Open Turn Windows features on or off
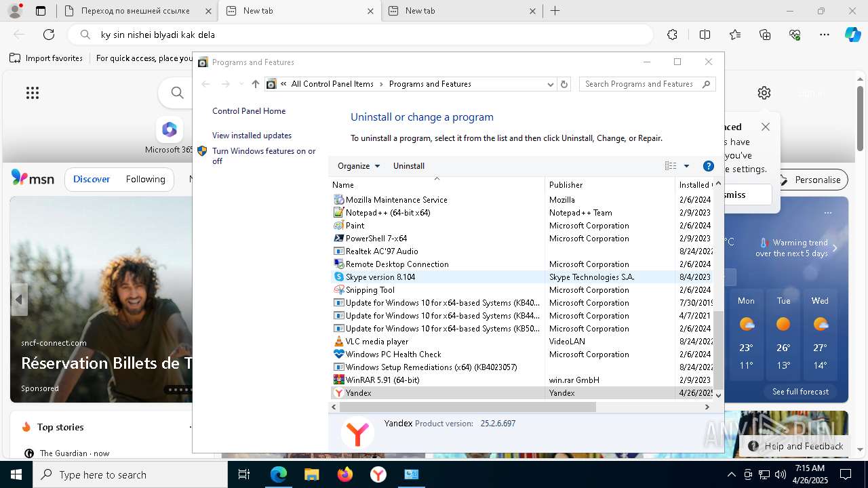This screenshot has height=488, width=868. pyautogui.click(x=264, y=156)
